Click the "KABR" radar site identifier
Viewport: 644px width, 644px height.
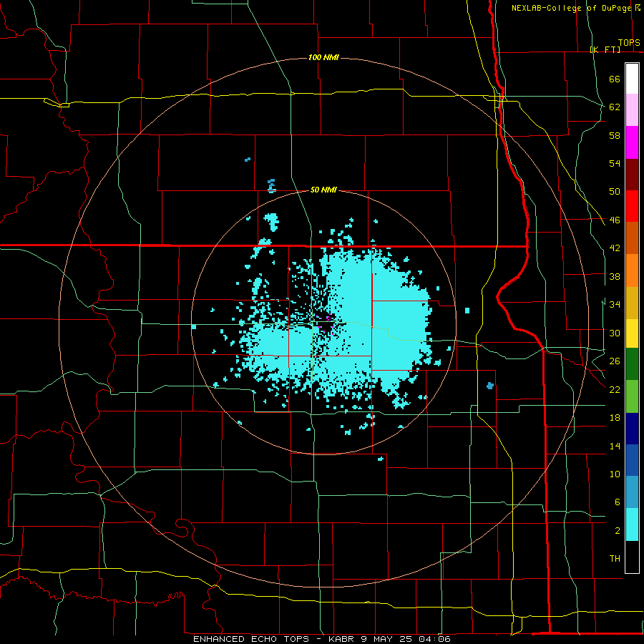point(341,639)
